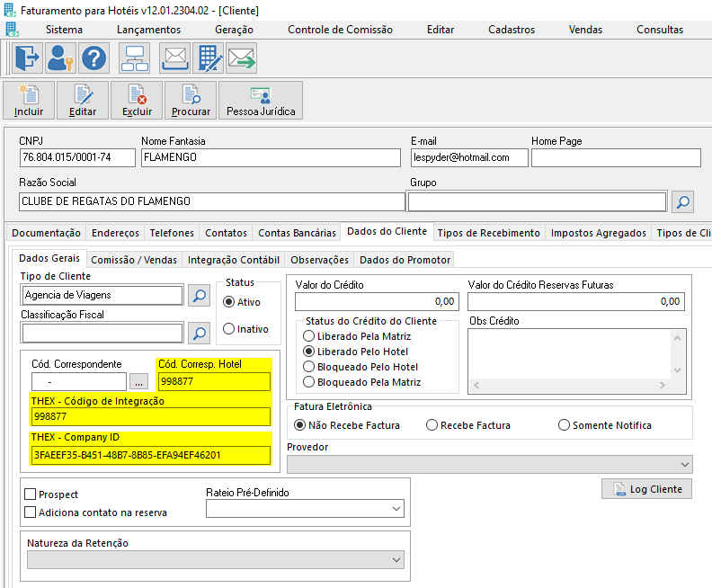Click the Incluir button
712x588 pixels.
point(29,101)
